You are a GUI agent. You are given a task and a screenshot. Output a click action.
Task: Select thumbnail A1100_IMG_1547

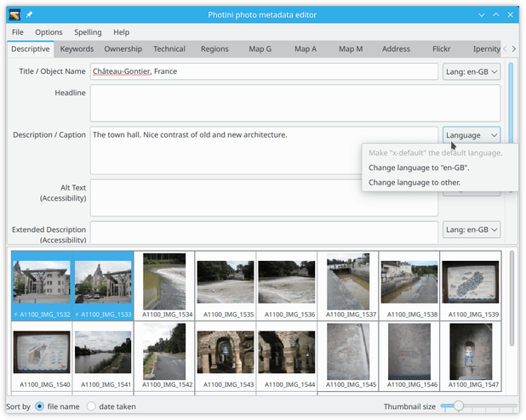pyautogui.click(x=471, y=356)
